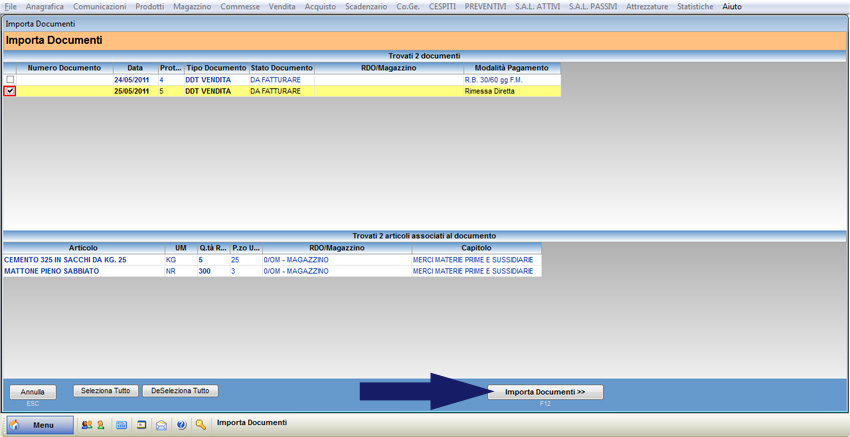Click the single user icon in bottom toolbar
The image size is (850, 437).
[100, 425]
